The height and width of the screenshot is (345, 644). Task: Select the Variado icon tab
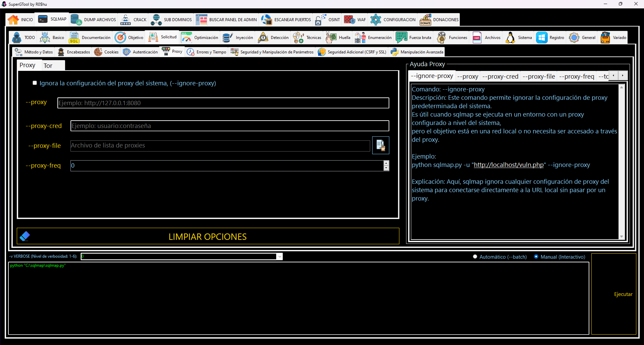[x=613, y=38]
